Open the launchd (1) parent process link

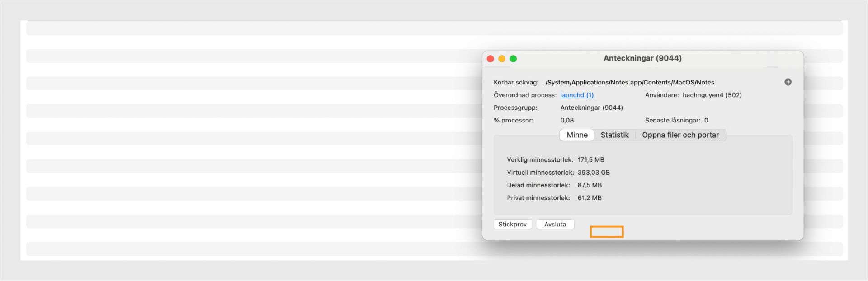click(577, 95)
